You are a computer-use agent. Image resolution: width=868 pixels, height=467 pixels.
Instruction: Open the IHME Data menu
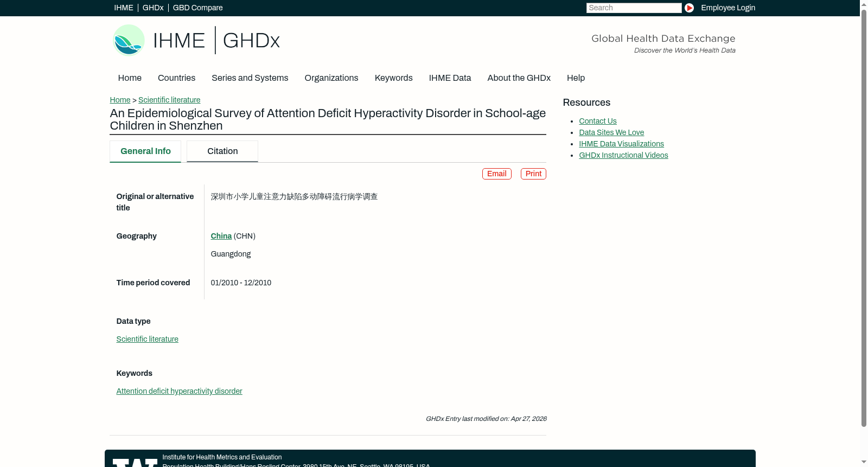click(450, 78)
